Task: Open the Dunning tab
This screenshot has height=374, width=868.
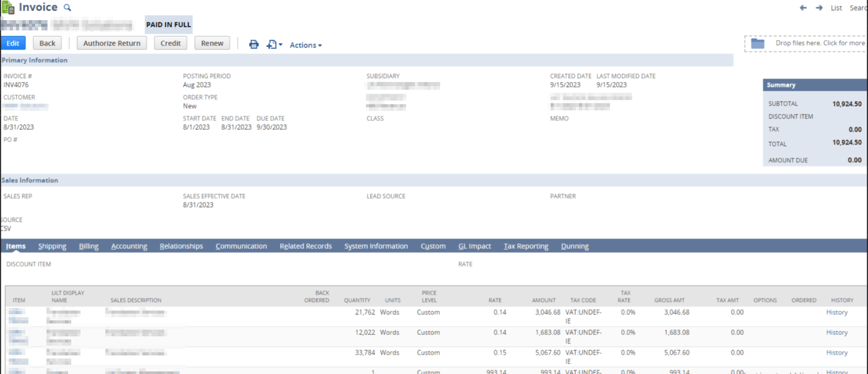Action: click(575, 246)
